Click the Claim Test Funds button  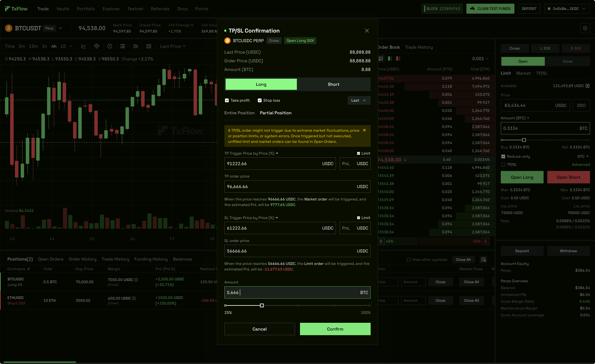490,9
